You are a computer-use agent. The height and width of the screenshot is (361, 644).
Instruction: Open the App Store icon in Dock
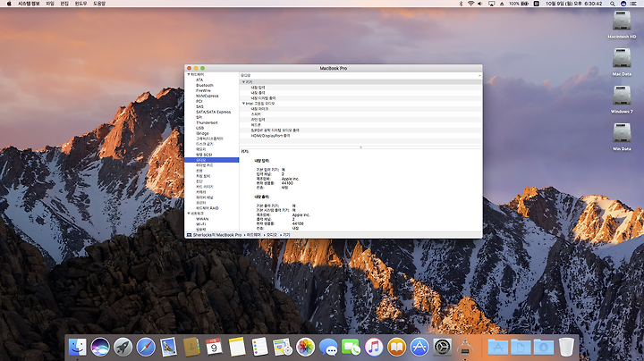419,347
